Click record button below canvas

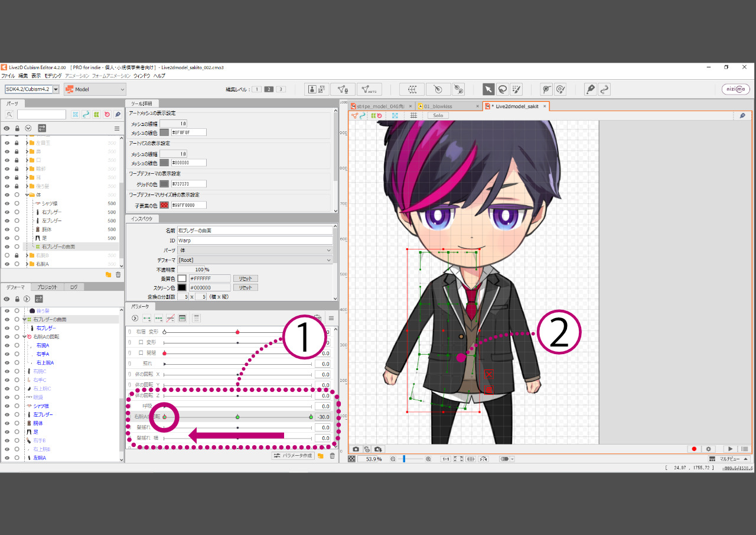(695, 449)
